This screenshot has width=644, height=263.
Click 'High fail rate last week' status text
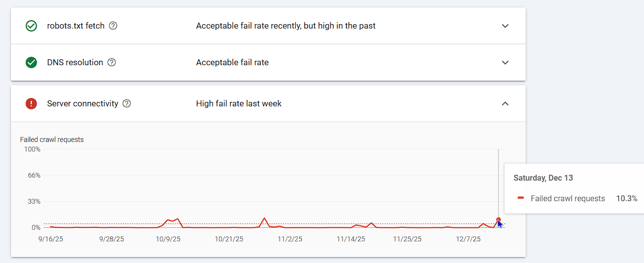[239, 104]
